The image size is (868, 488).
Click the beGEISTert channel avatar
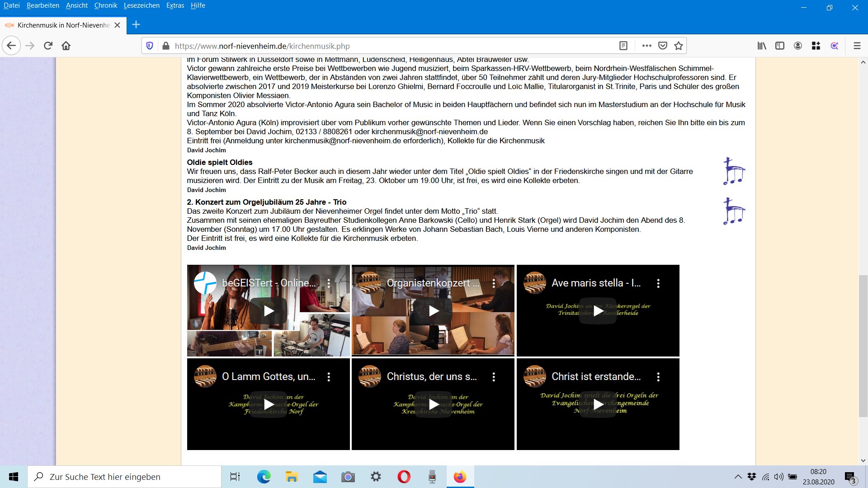click(205, 283)
